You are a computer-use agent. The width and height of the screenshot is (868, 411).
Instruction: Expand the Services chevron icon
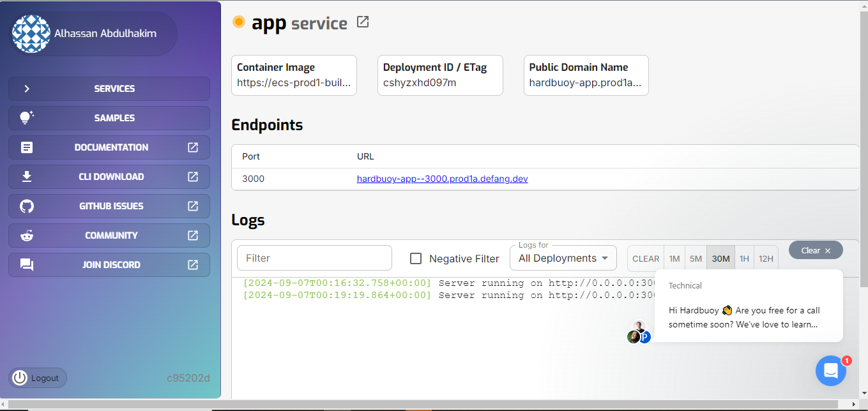pos(27,89)
